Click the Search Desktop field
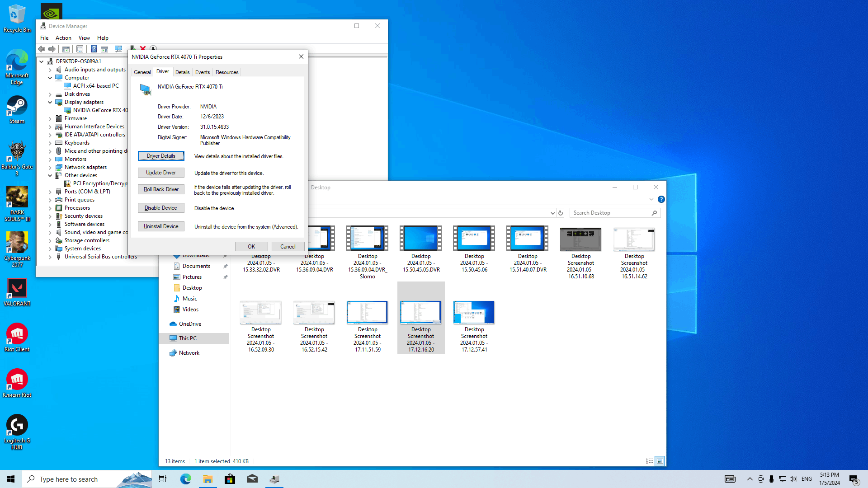This screenshot has width=868, height=488. 610,213
